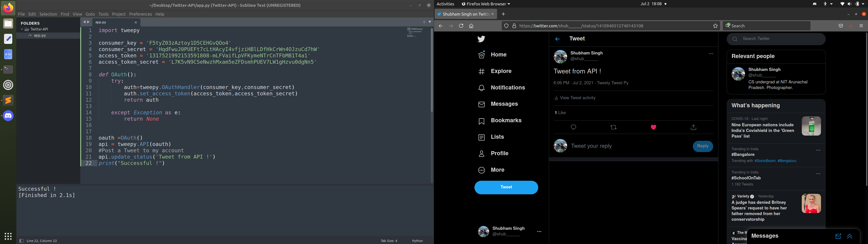Viewport: 868px width, 244px height.
Task: Click the reply speech bubble icon
Action: click(x=573, y=127)
